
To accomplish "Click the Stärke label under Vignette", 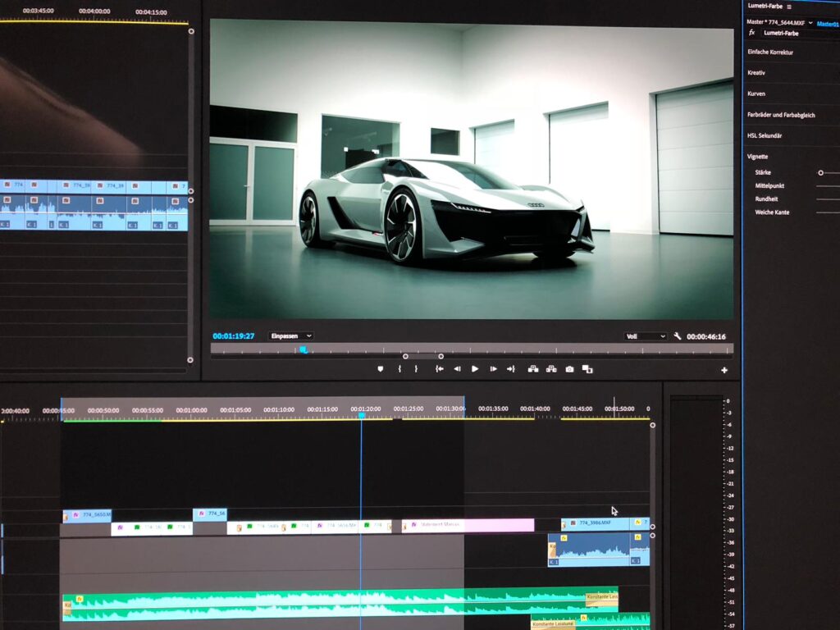I will pyautogui.click(x=763, y=172).
